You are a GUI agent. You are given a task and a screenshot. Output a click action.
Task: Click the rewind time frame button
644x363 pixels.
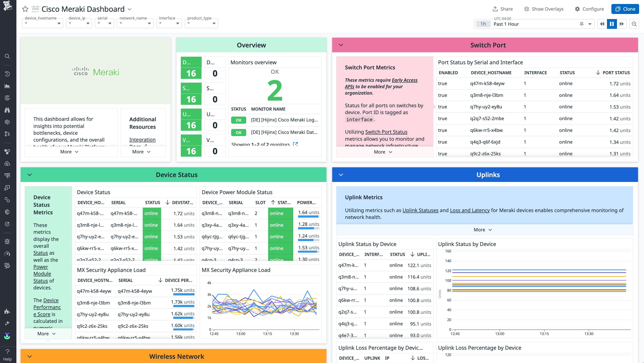click(602, 24)
